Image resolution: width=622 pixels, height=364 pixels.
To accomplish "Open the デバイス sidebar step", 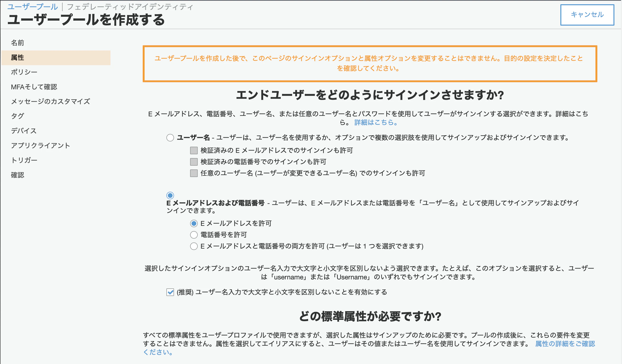I will pyautogui.click(x=24, y=131).
